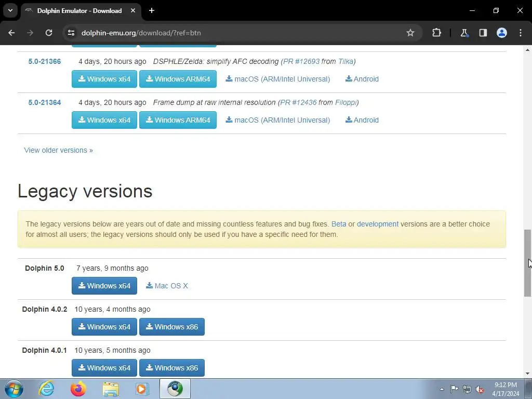Open Windows Explorer from taskbar
532x399 pixels.
[111, 389]
